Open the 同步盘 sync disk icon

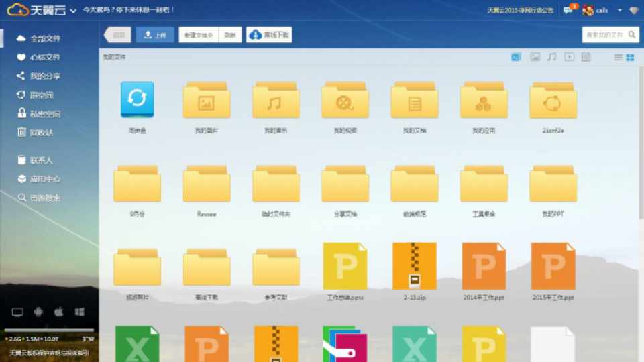pos(138,100)
